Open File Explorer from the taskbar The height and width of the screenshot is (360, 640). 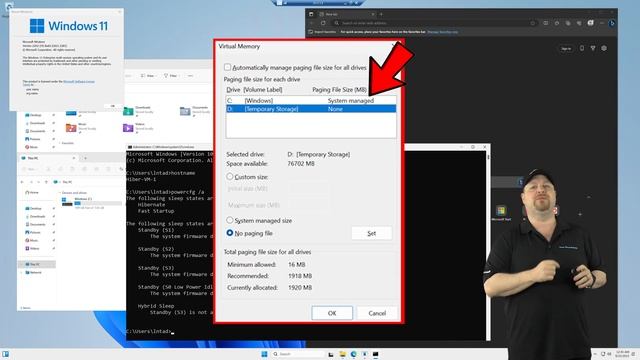342,354
